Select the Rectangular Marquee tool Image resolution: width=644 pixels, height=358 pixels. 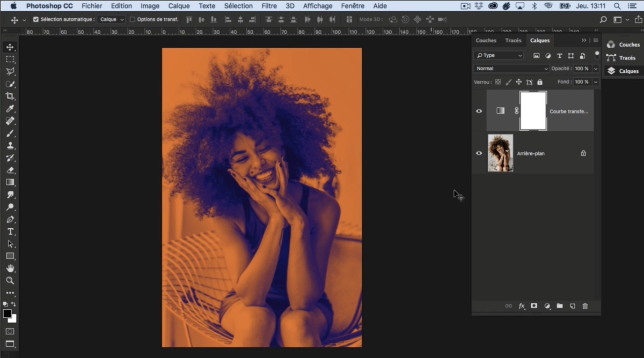pos(10,59)
